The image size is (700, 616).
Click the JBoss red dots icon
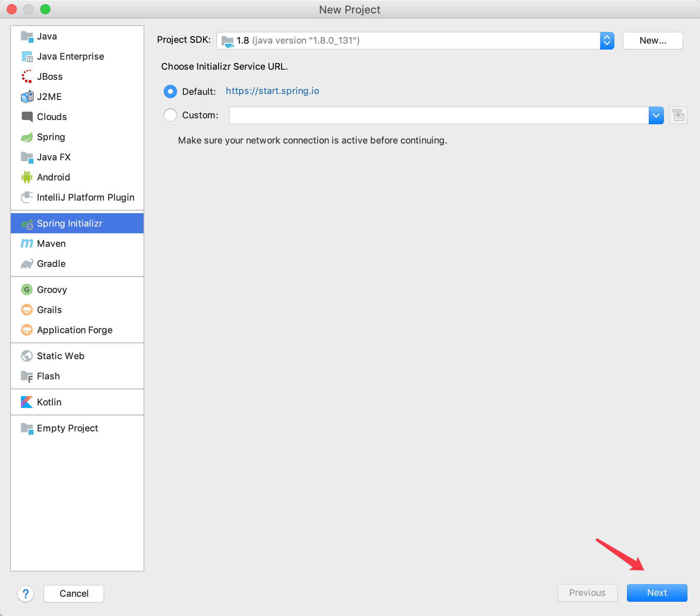27,76
